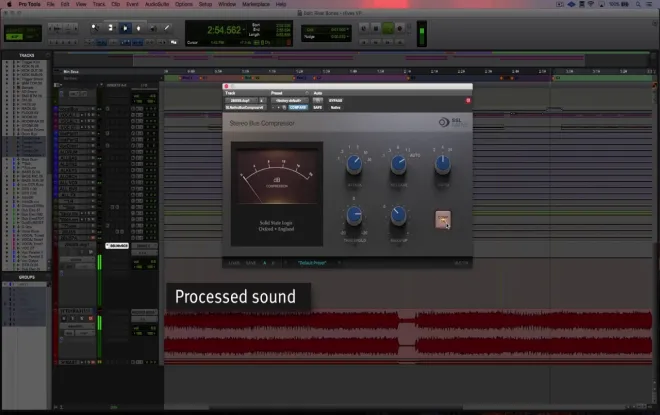The image size is (660, 415).
Task: Click the Native button in plug-in header
Action: 335,107
